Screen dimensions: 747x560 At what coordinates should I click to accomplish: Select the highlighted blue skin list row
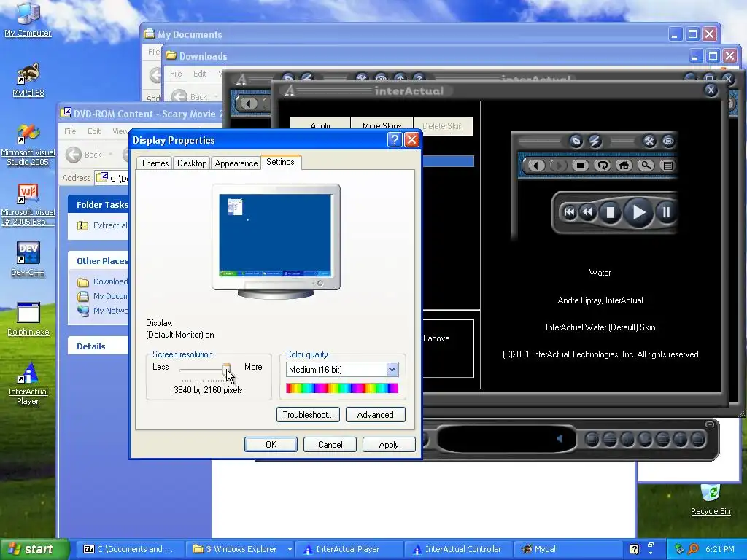click(448, 161)
